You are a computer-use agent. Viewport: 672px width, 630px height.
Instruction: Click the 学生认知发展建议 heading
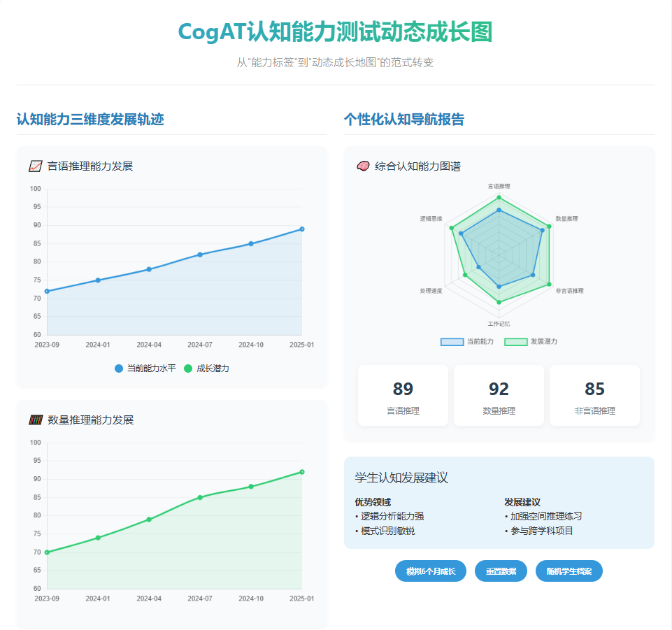[x=401, y=478]
